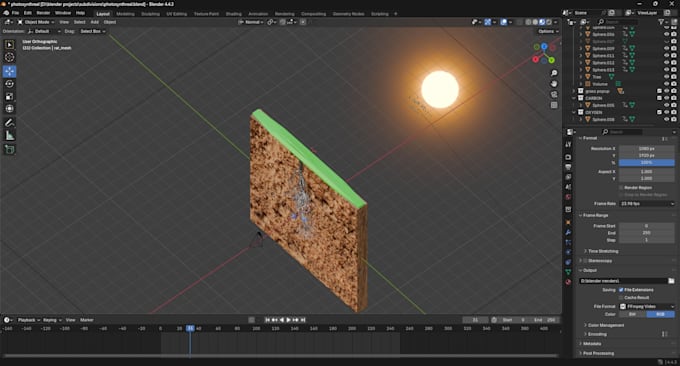Switch to the Shading workspace tab

tap(233, 14)
